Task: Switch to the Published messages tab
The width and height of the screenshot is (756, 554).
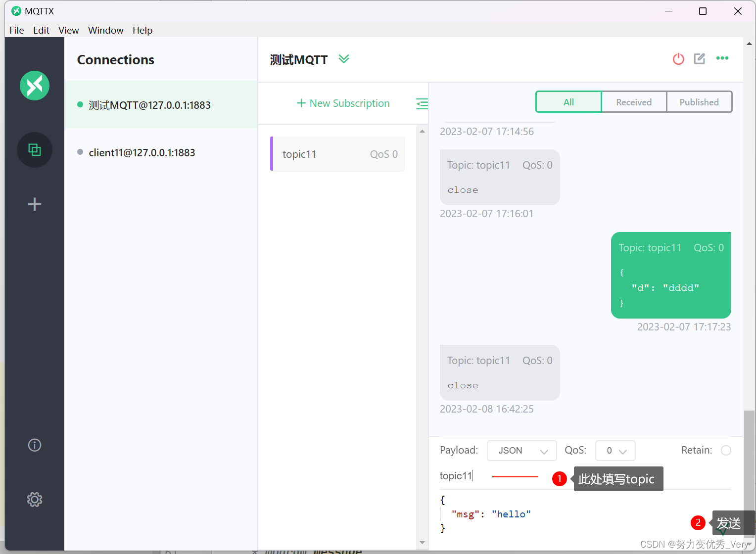Action: 699,102
